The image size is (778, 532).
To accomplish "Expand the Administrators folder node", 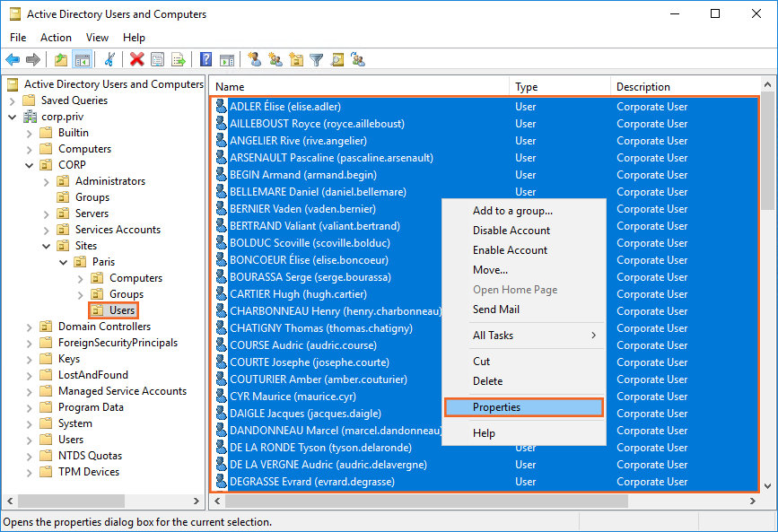I will tap(46, 181).
